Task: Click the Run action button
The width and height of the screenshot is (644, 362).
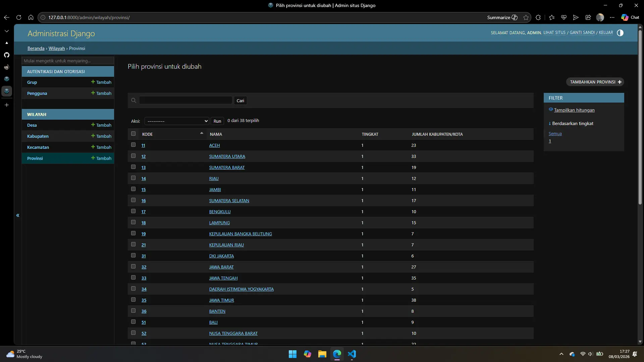Action: (x=217, y=121)
